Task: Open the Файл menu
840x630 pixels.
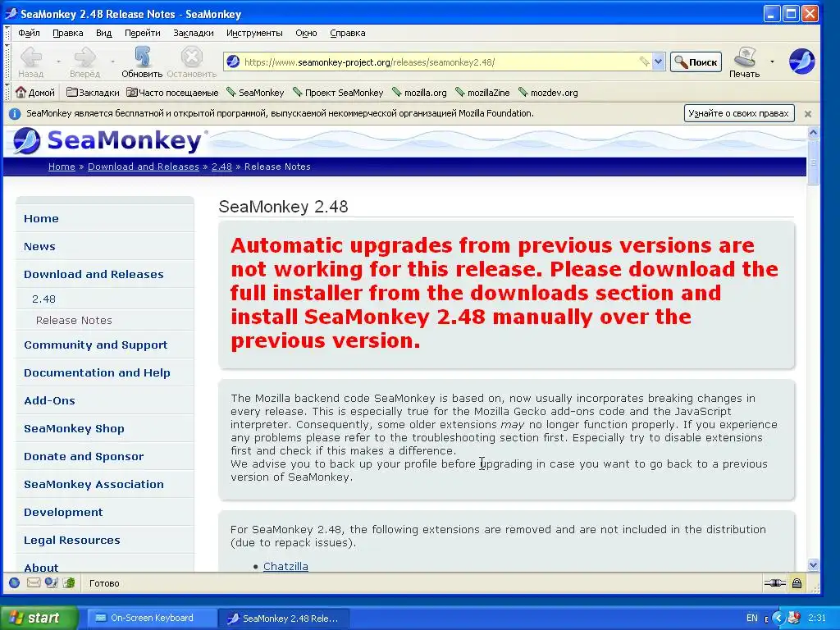Action: tap(29, 33)
